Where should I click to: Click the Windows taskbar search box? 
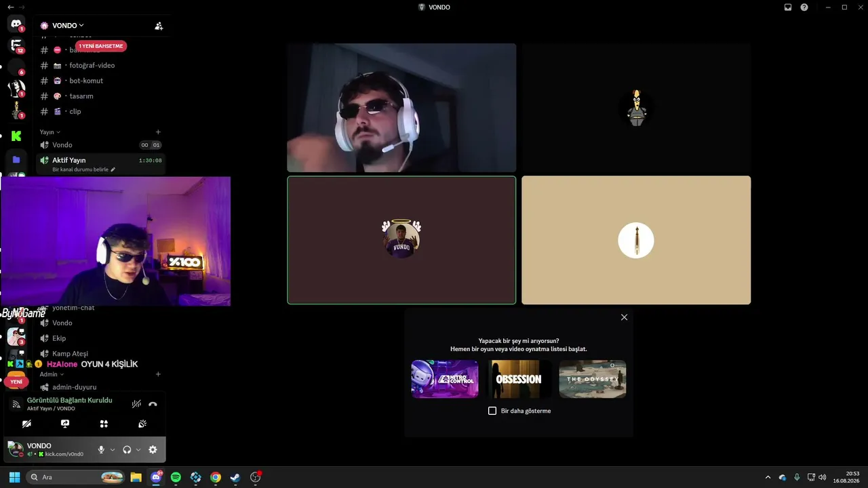[76, 477]
